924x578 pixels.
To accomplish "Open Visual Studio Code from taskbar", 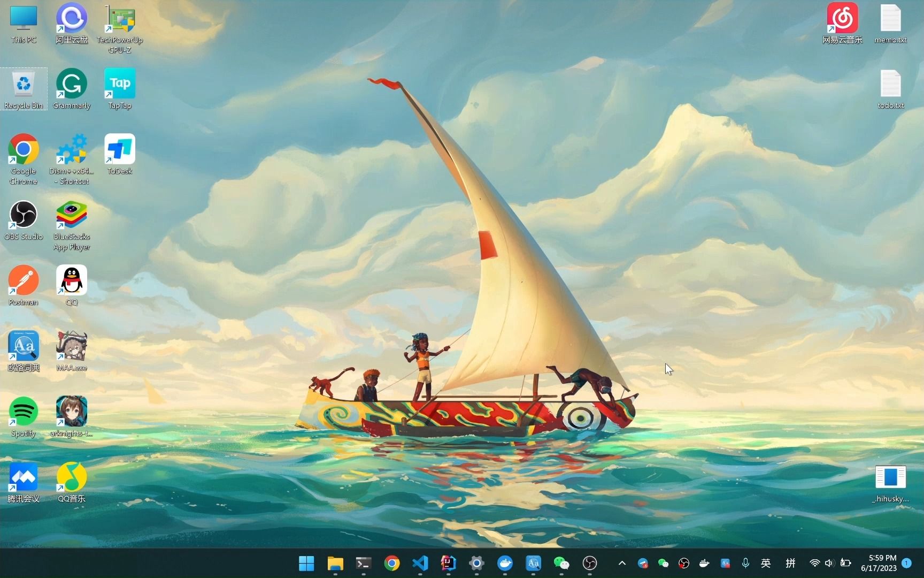I will point(420,563).
